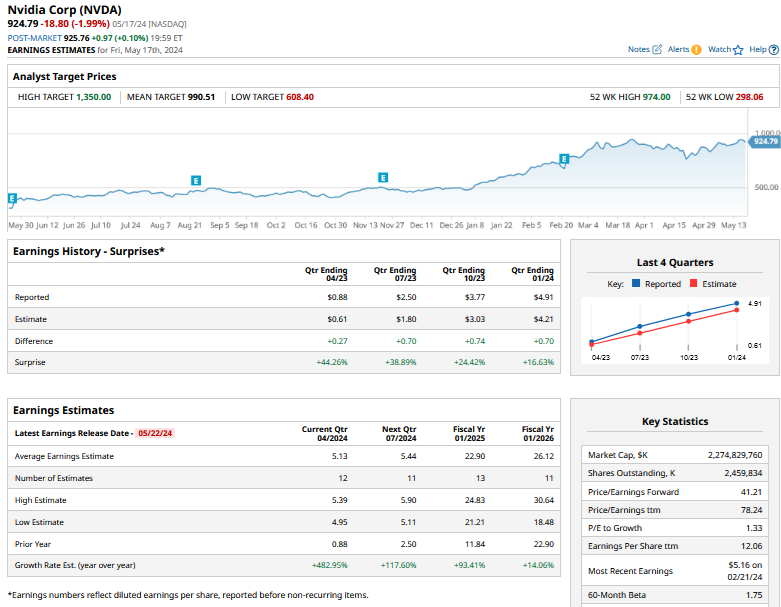
Task: Click the Watch star icon
Action: 738,49
